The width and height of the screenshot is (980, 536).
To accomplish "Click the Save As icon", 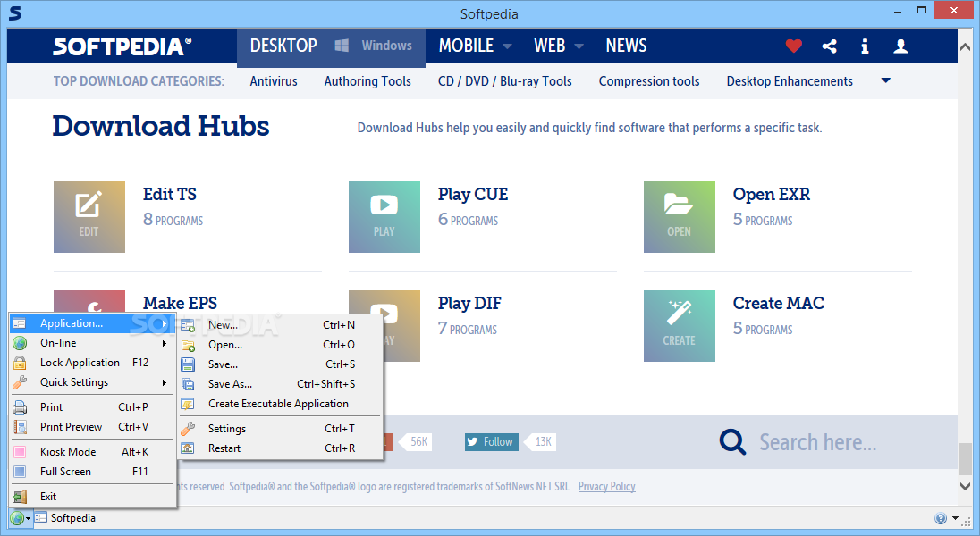I will point(188,384).
